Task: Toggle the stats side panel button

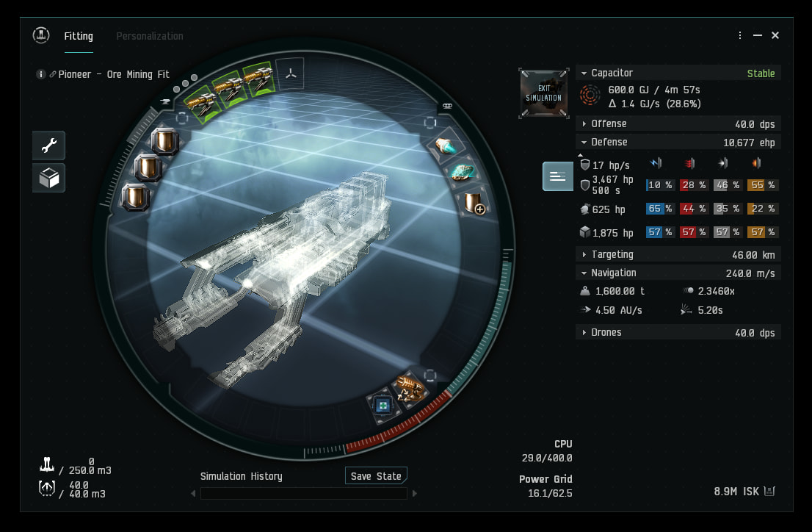Action: pos(558,176)
